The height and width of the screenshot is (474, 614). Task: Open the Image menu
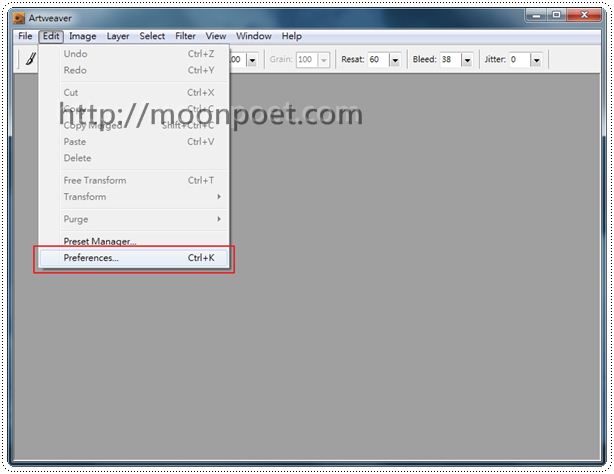coord(83,36)
